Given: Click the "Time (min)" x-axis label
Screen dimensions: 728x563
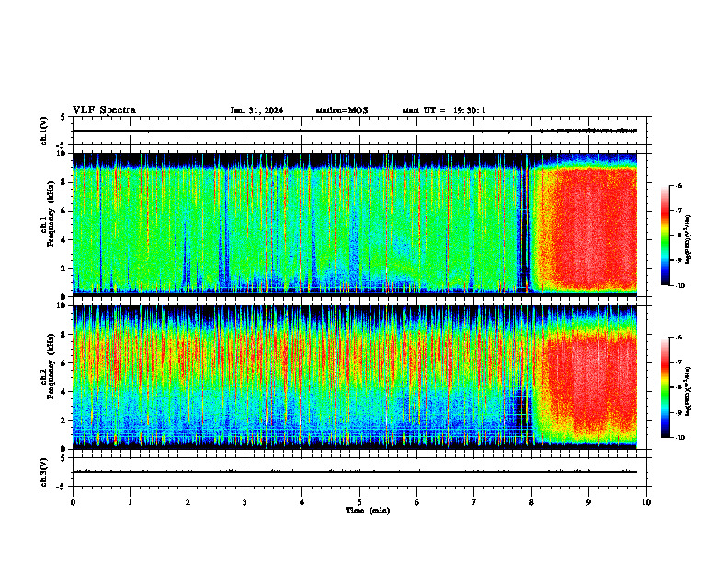Looking at the screenshot, I should [x=368, y=511].
